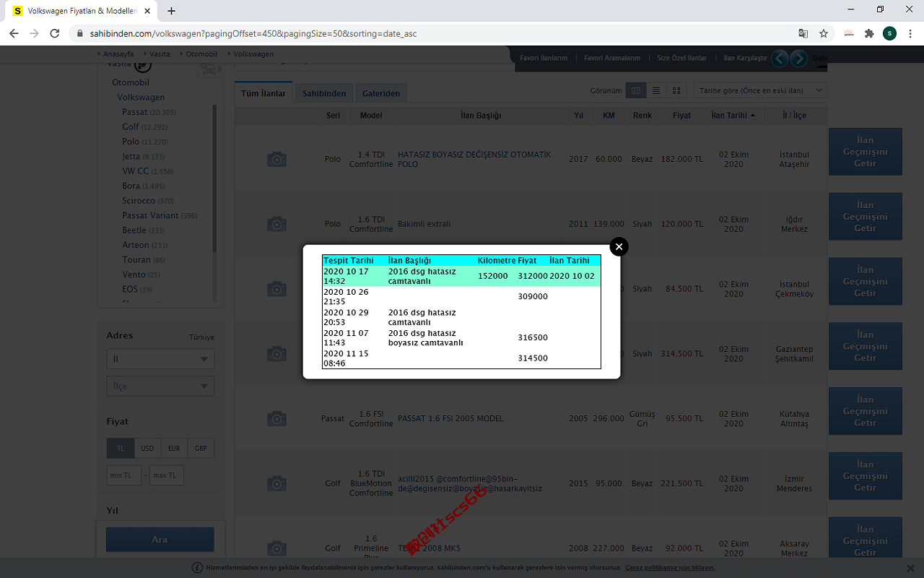
Task: Open Size Özel İlanlar menu
Action: coord(682,58)
